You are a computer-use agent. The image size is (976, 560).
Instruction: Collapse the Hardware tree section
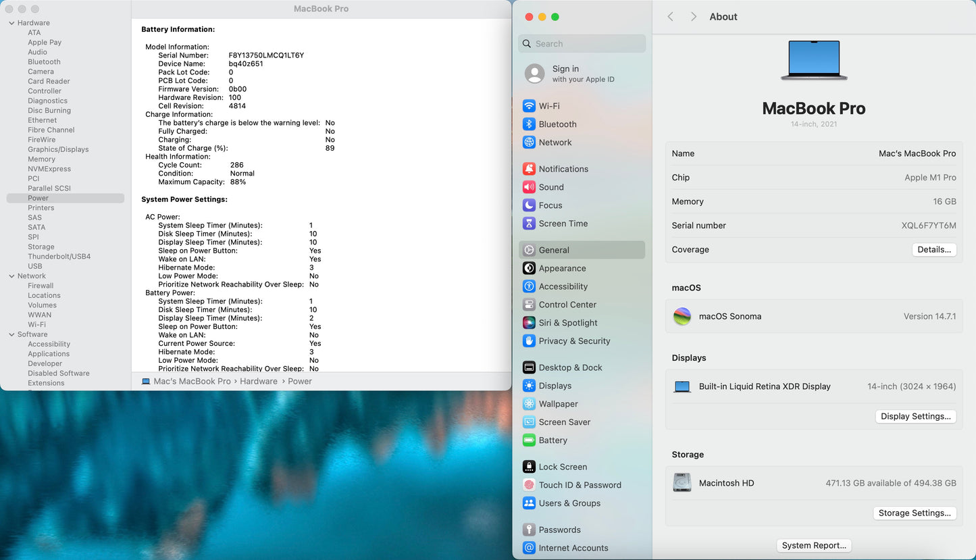[11, 23]
